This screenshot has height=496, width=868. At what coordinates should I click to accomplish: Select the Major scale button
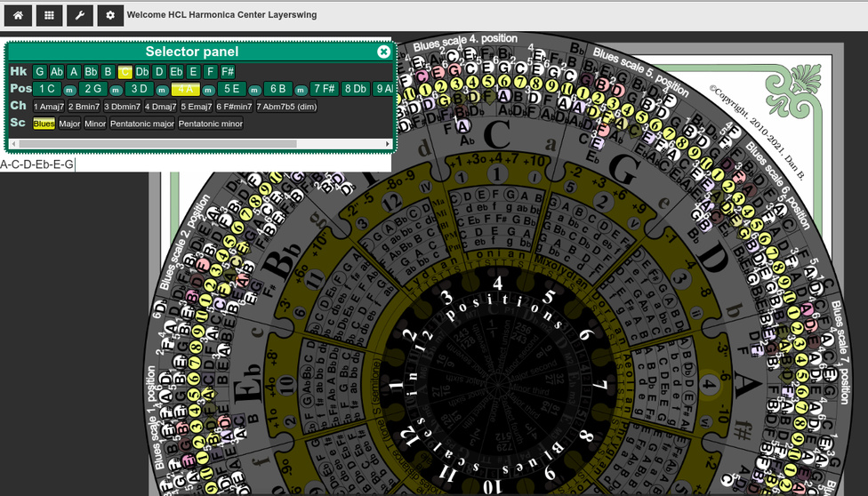click(69, 124)
